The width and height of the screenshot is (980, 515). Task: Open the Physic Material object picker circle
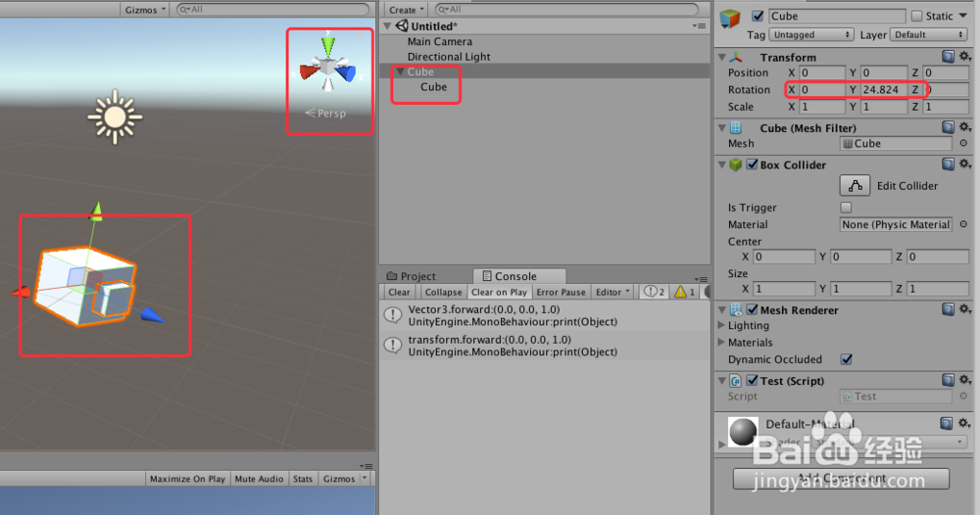[963, 224]
